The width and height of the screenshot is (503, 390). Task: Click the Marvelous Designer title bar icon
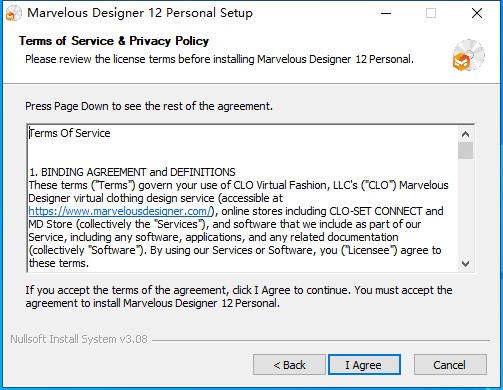[13, 14]
